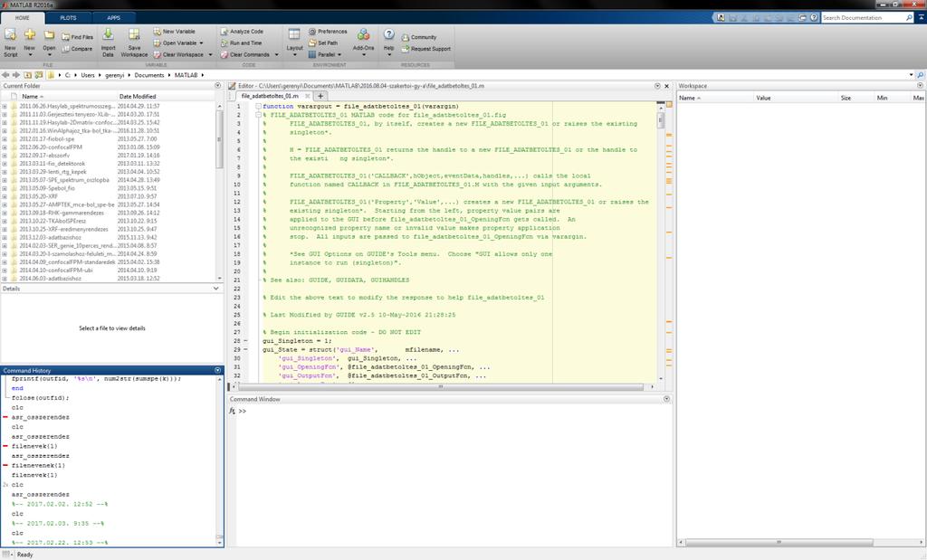Click Set Path
The height and width of the screenshot is (560, 927).
pos(323,43)
